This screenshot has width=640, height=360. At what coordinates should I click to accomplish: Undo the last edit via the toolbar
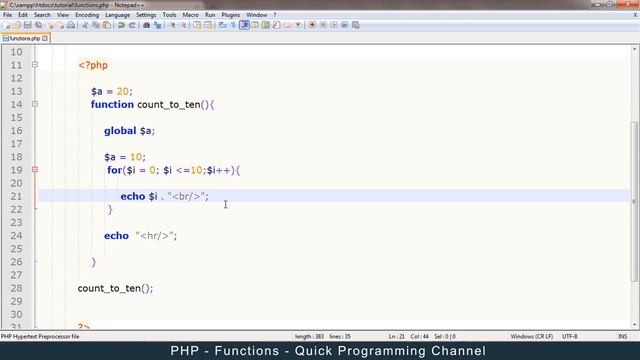click(121, 25)
